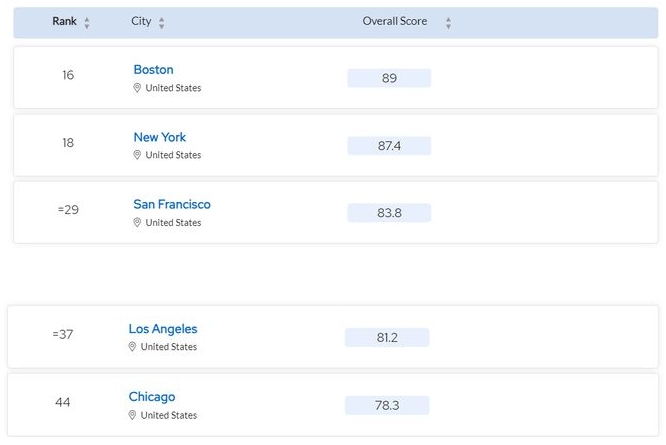Click the Overall Score header label
The height and width of the screenshot is (445, 666).
[x=395, y=21]
